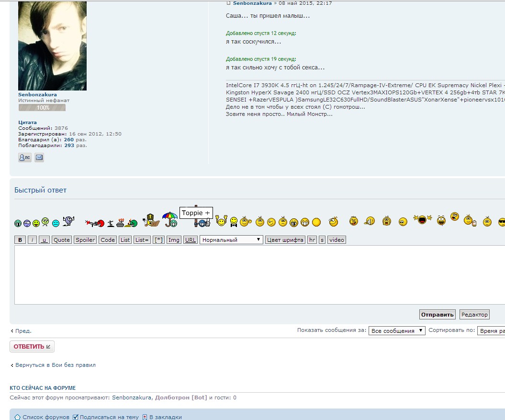Open the Цвет шрифта font color picker
Image resolution: width=505 pixels, height=420 pixels.
click(285, 240)
